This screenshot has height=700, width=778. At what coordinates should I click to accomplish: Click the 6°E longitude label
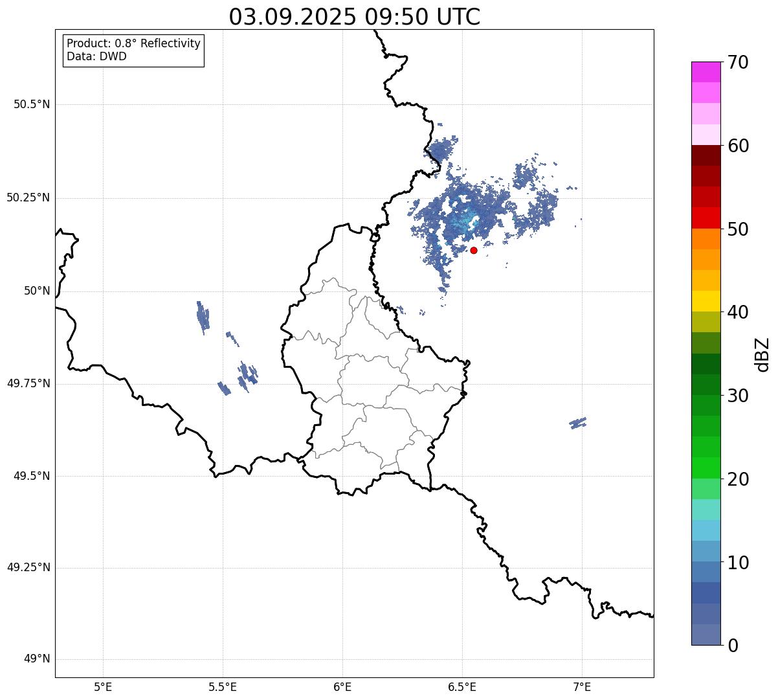[342, 686]
